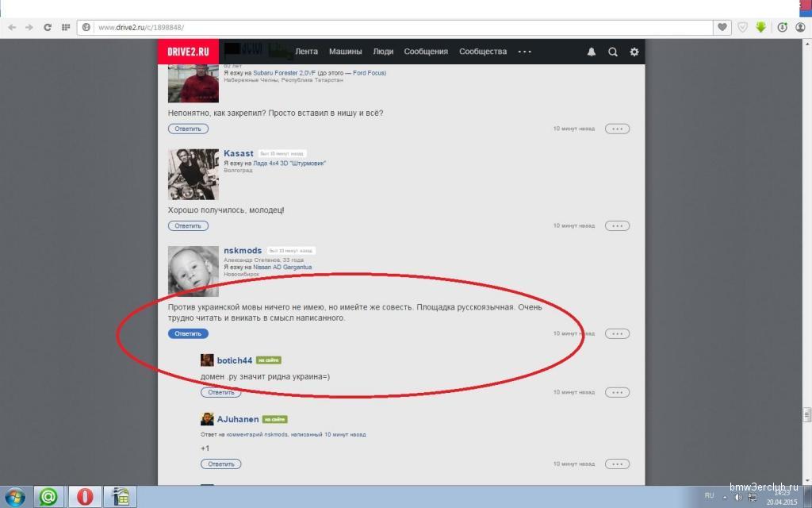Viewport: 812px width, 508px height.
Task: Click the Kasast profile avatar photo
Action: (x=193, y=174)
